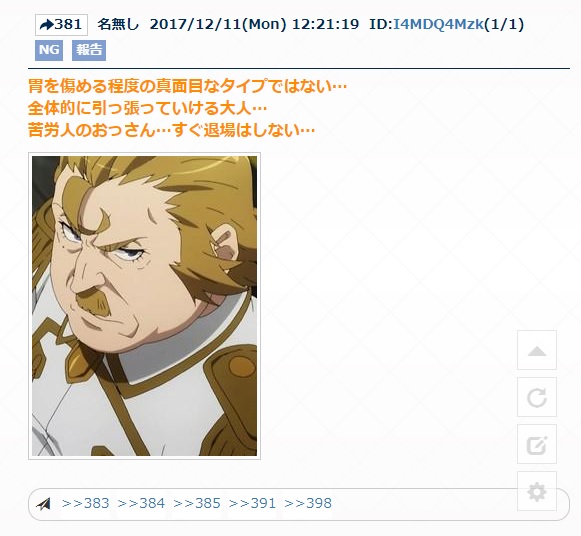The image size is (581, 536).
Task: Click the last orange line 苦労人のおっさん
Action: click(172, 130)
